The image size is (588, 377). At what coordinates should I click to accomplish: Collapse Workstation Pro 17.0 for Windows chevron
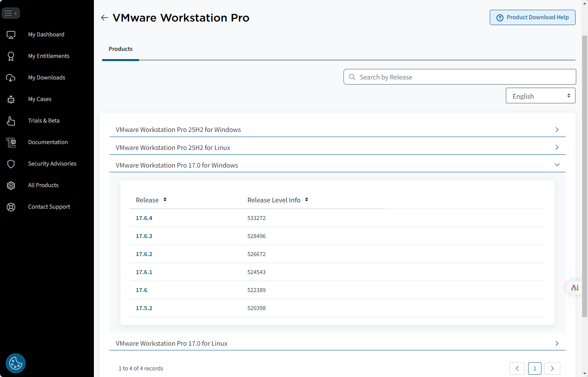coord(557,165)
